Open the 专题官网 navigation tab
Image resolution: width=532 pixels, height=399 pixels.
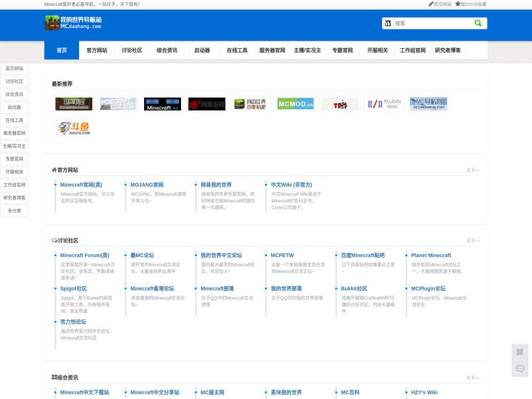point(342,50)
